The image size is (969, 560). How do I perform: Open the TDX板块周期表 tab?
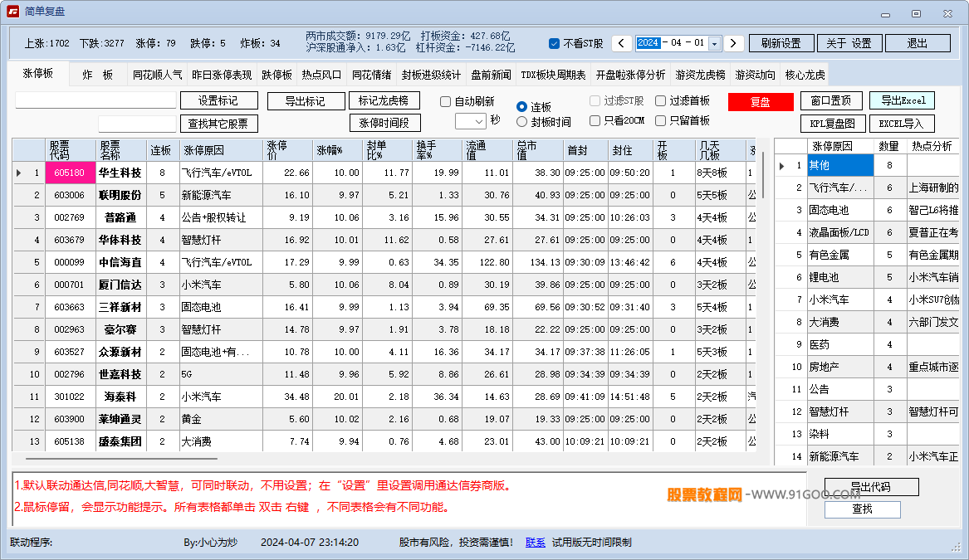[553, 75]
